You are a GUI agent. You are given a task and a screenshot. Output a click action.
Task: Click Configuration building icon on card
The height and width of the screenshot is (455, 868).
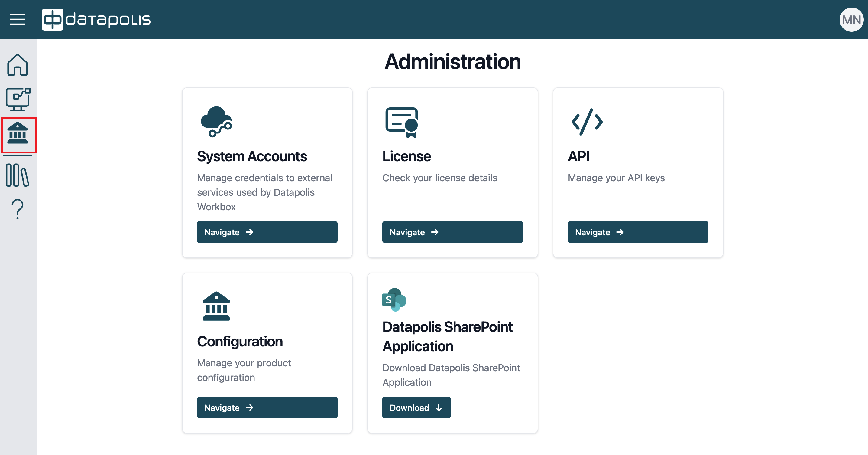216,306
